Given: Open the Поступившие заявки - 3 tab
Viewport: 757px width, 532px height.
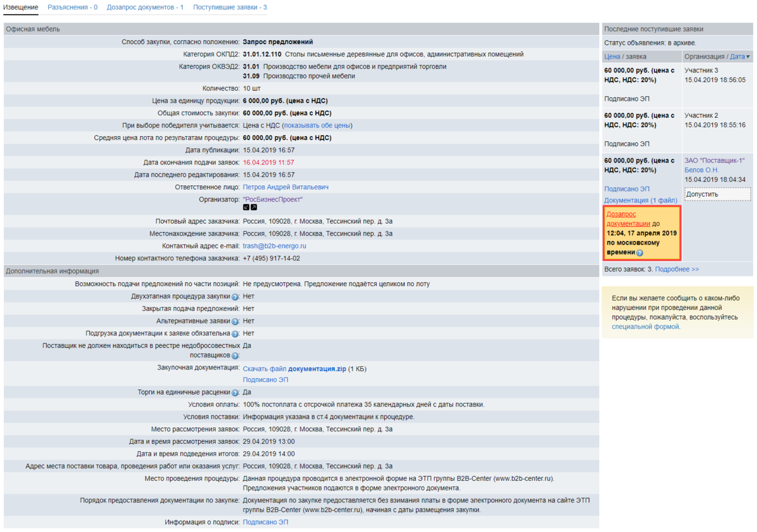Looking at the screenshot, I should click(x=230, y=8).
